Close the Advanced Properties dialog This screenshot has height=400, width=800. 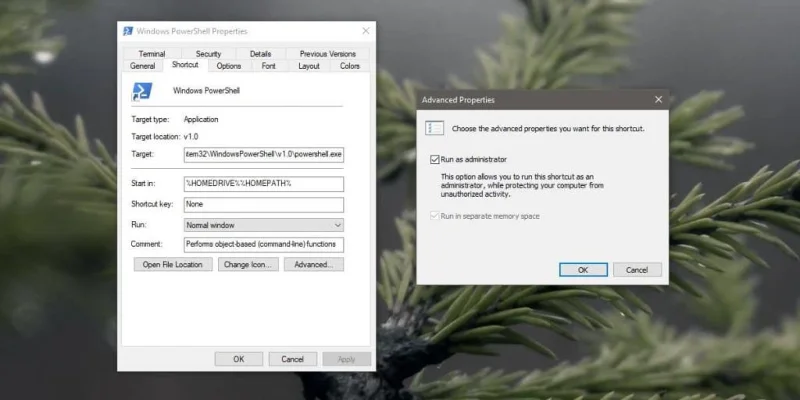658,100
